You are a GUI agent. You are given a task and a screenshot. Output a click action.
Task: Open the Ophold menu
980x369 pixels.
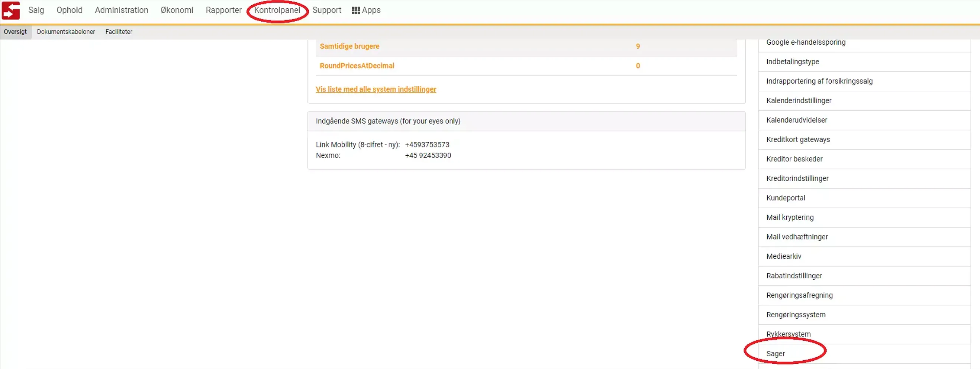coord(69,10)
